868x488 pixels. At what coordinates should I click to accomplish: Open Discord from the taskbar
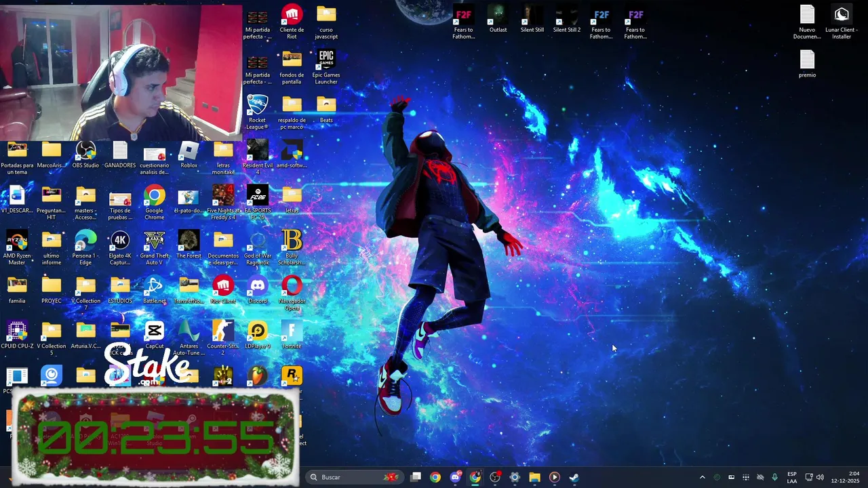[456, 477]
